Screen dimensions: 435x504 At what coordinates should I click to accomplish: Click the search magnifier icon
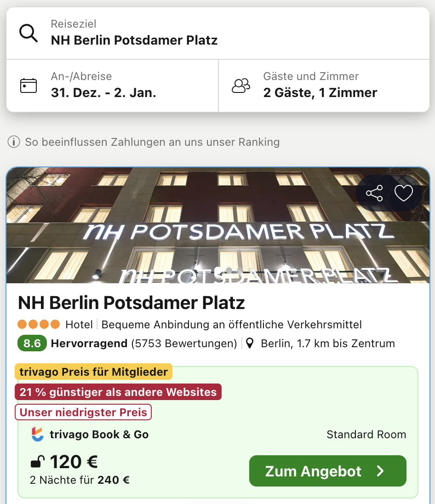click(x=29, y=33)
